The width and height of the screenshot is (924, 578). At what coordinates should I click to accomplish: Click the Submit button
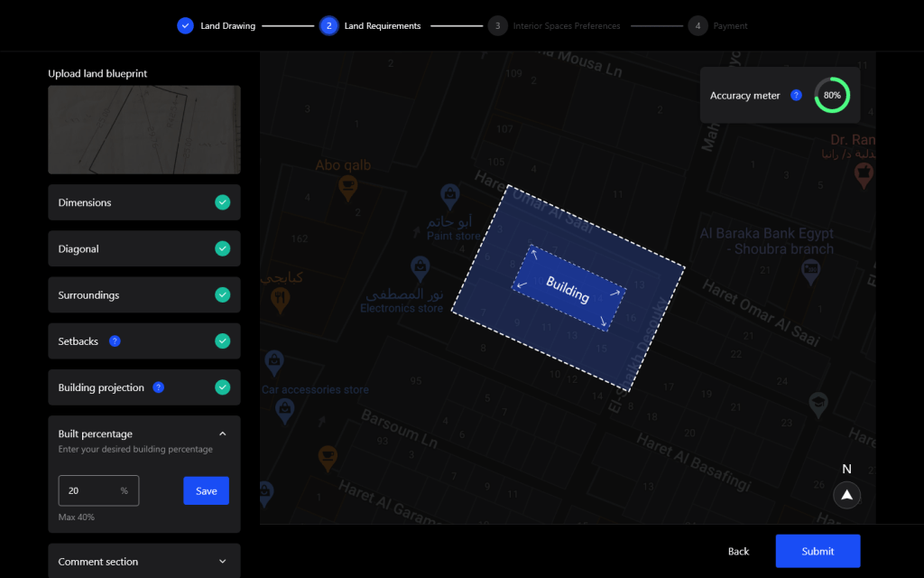coord(818,551)
